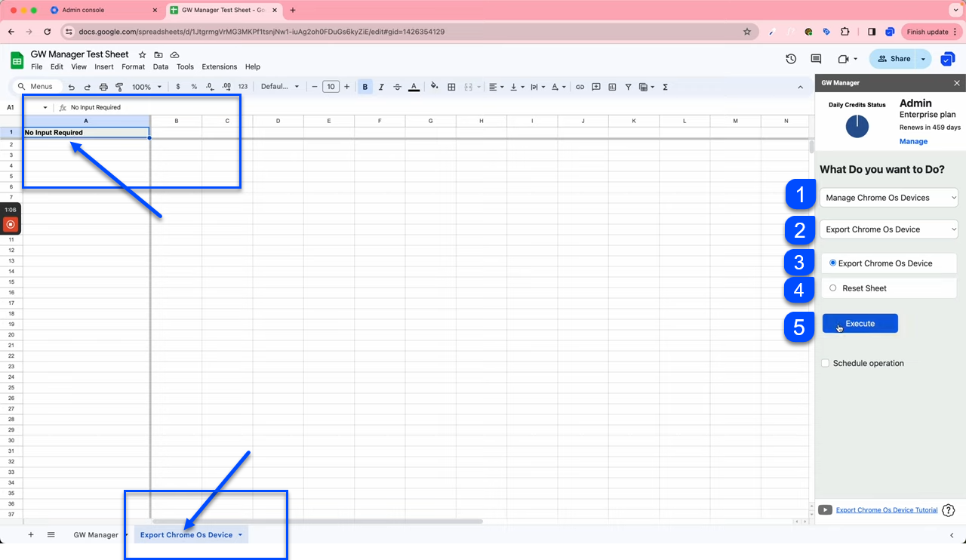The image size is (966, 560).
Task: Open the comments panel icon
Action: pos(816,59)
